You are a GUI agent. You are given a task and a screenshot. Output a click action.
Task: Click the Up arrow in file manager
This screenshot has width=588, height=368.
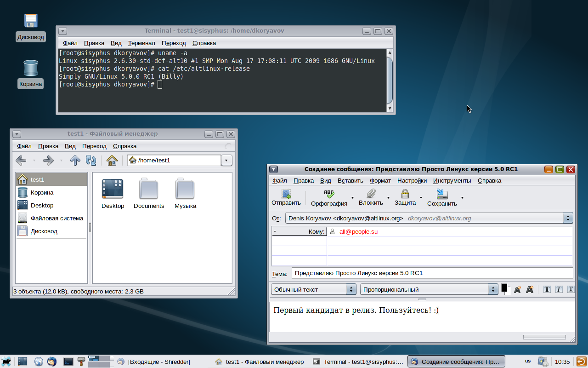[75, 161]
